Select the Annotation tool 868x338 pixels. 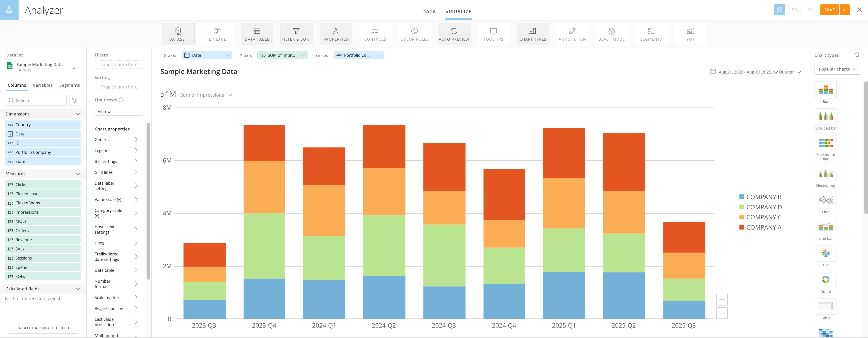pyautogui.click(x=572, y=34)
